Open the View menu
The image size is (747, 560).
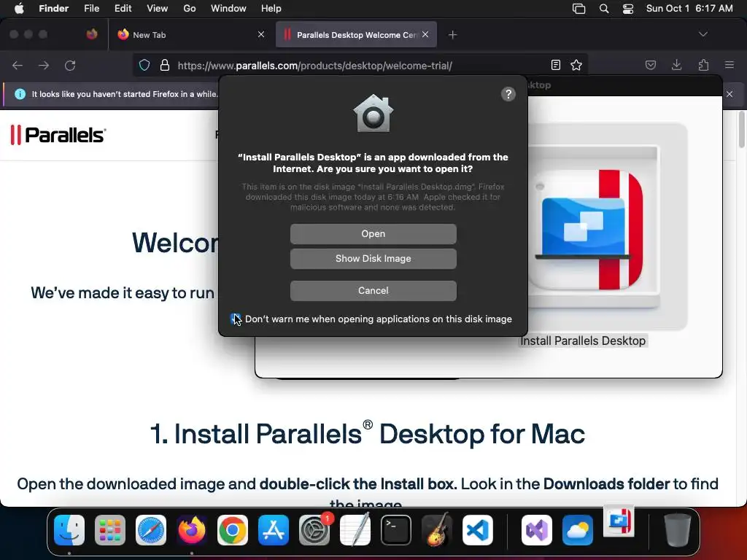tap(158, 9)
